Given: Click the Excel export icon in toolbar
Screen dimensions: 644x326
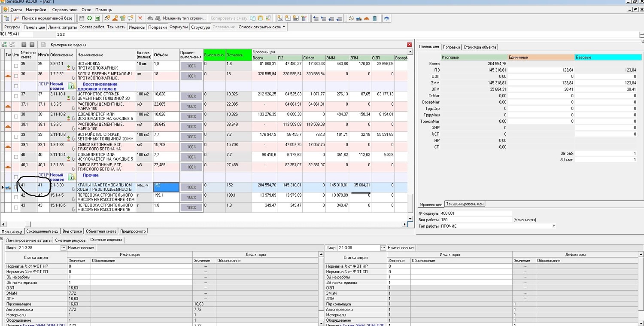Looking at the screenshot, I should pyautogui.click(x=97, y=18).
